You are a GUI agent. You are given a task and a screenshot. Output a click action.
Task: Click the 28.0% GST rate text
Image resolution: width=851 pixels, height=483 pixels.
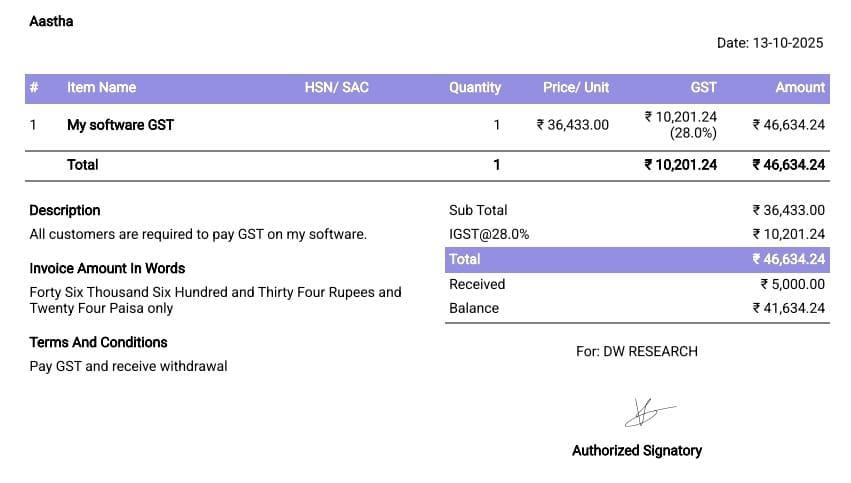point(693,133)
